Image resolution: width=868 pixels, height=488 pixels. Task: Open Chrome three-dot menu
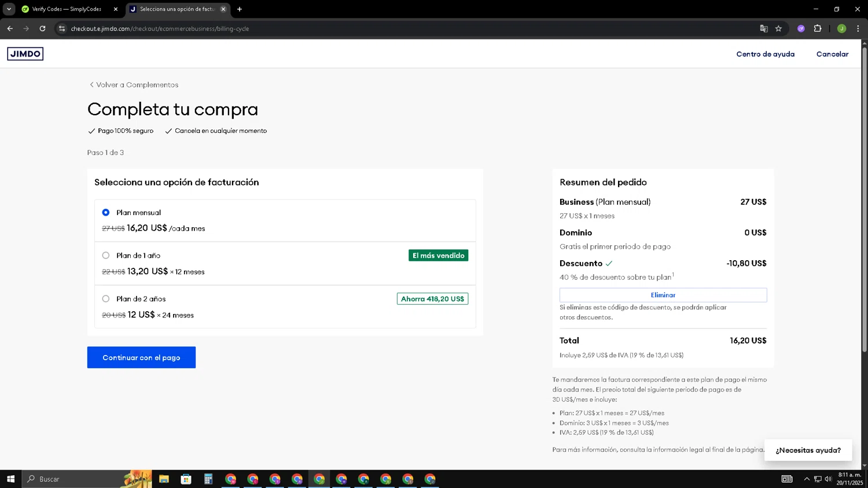pos(858,28)
